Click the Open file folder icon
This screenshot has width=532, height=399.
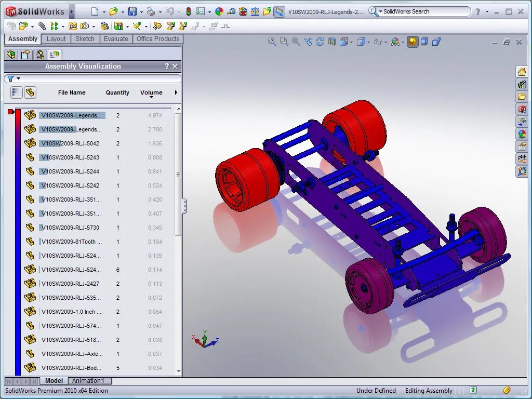114,11
